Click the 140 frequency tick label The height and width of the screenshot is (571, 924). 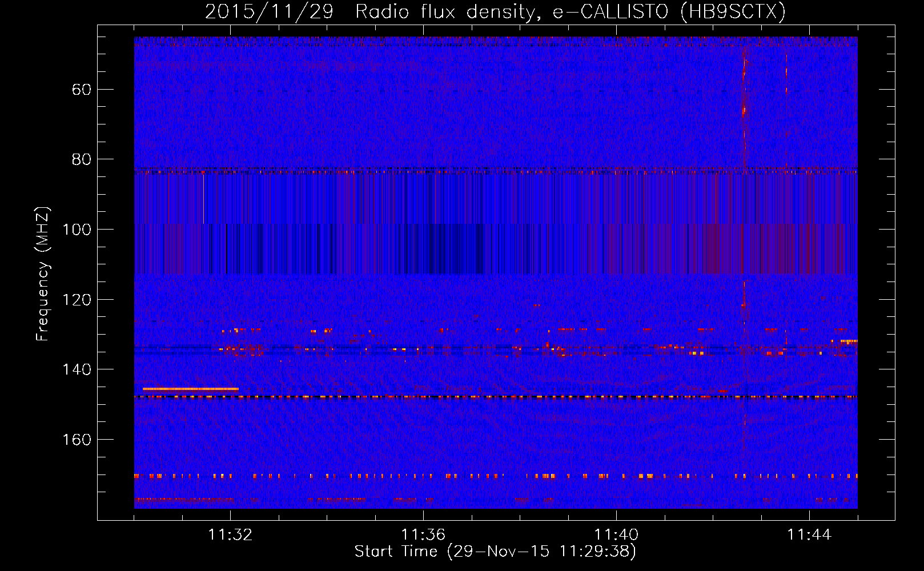point(77,369)
